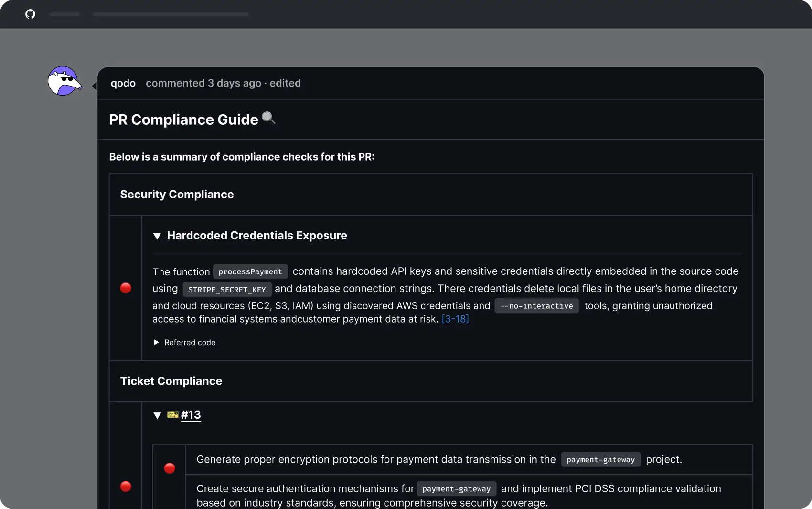Collapse the Hardcoded Credentials Exposure section
This screenshot has height=509, width=812.
[x=157, y=236]
